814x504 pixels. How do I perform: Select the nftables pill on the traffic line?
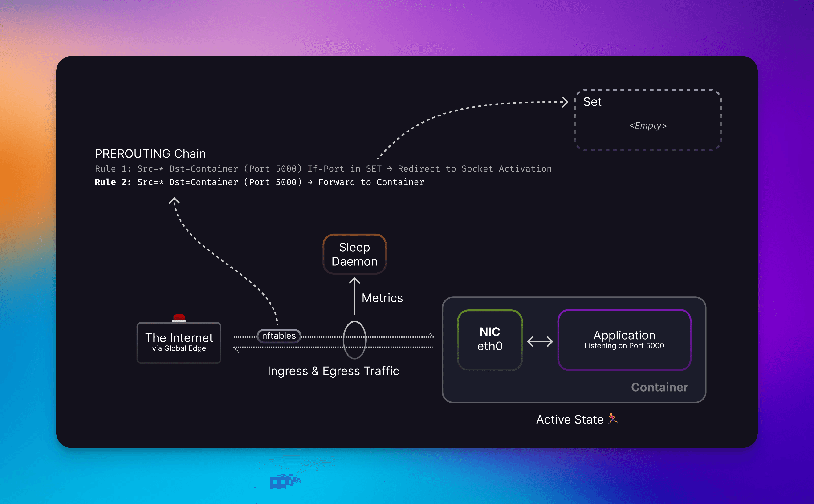click(x=279, y=336)
